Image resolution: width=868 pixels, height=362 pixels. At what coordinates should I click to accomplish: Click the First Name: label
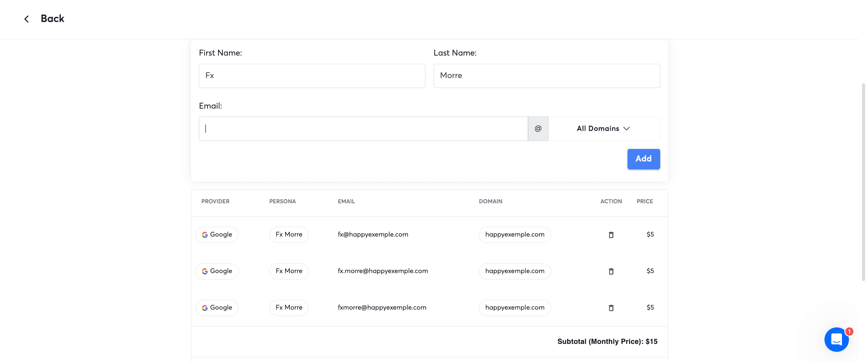pyautogui.click(x=220, y=53)
